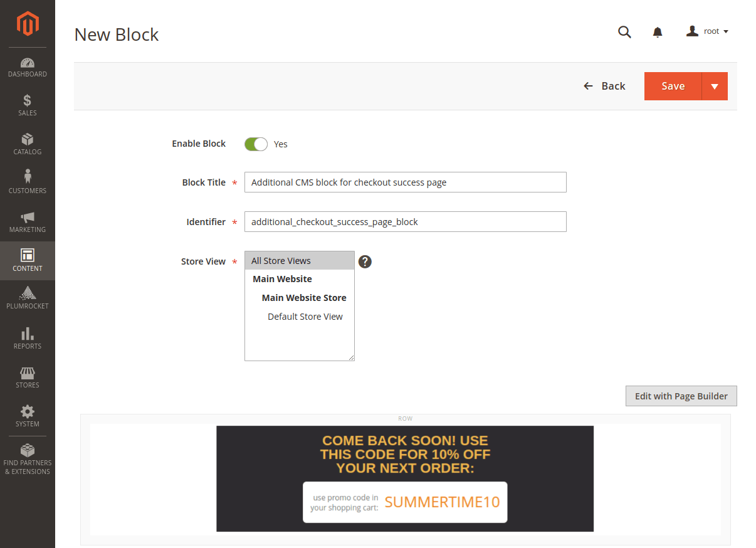Open the Sales sidebar menu
Screen dimensions: 756x548
pos(28,105)
